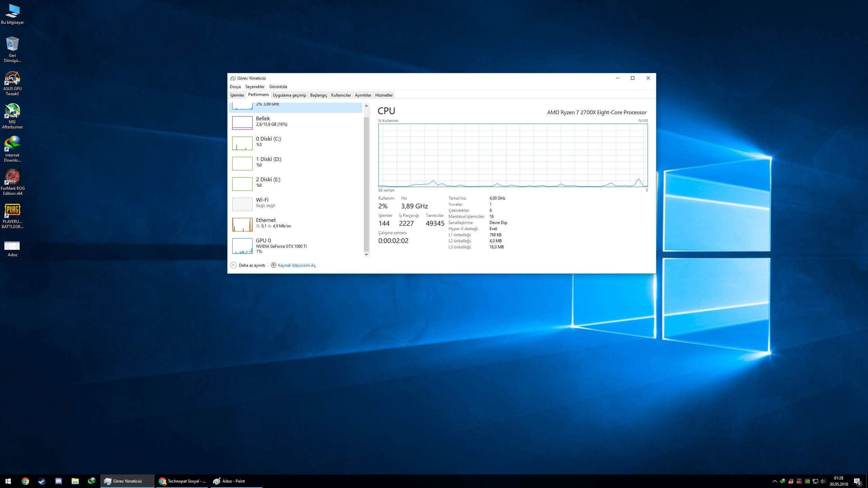The width and height of the screenshot is (868, 488).
Task: Open the volume speaker tray icon
Action: pyautogui.click(x=823, y=481)
